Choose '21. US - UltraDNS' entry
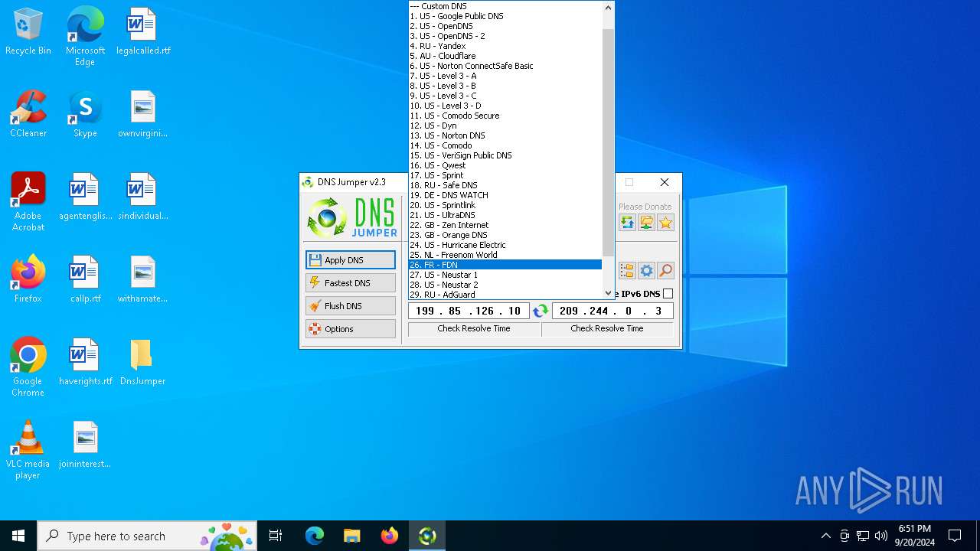980x551 pixels. pos(505,215)
